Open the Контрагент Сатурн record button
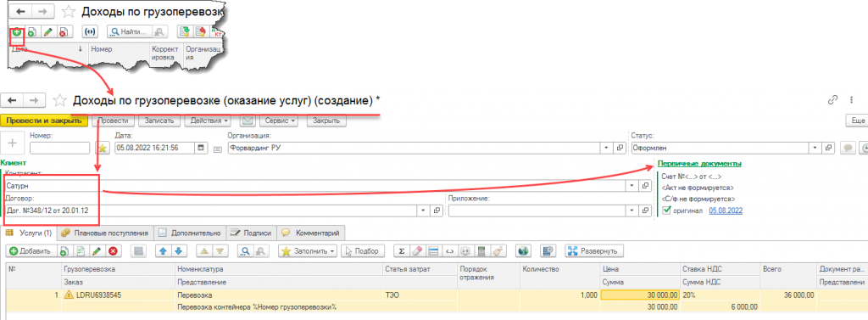Image resolution: width=868 pixels, height=320 pixels. (x=644, y=186)
